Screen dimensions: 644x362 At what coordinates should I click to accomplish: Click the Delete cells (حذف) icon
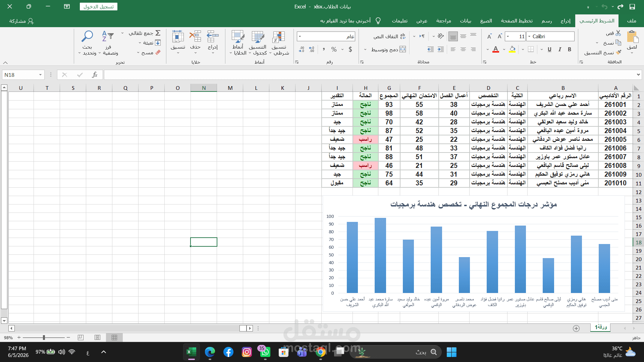pos(195,37)
